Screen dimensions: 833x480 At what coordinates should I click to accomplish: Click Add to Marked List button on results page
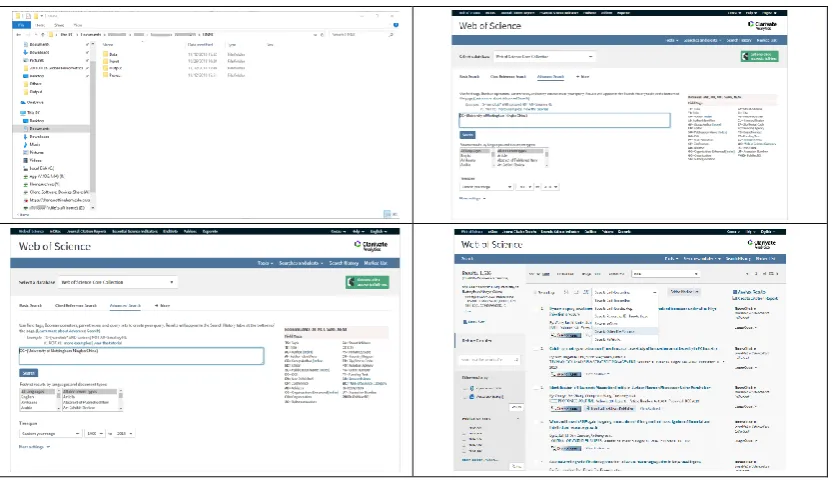click(684, 292)
